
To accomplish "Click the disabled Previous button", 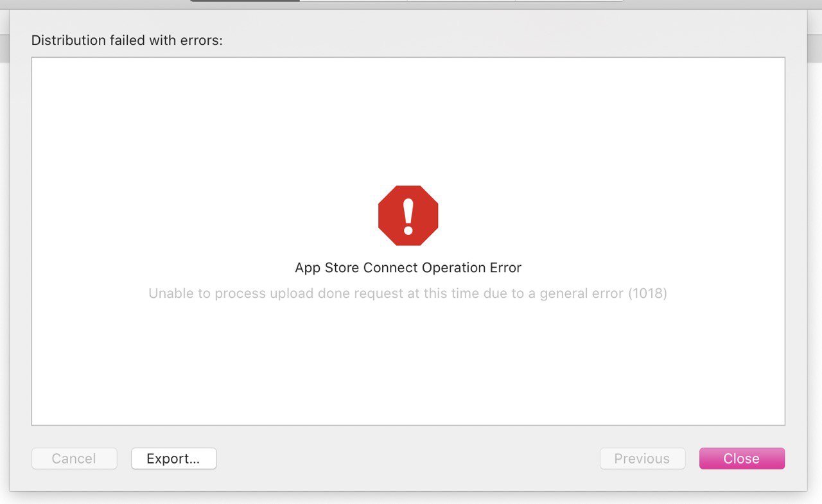I will [x=642, y=458].
